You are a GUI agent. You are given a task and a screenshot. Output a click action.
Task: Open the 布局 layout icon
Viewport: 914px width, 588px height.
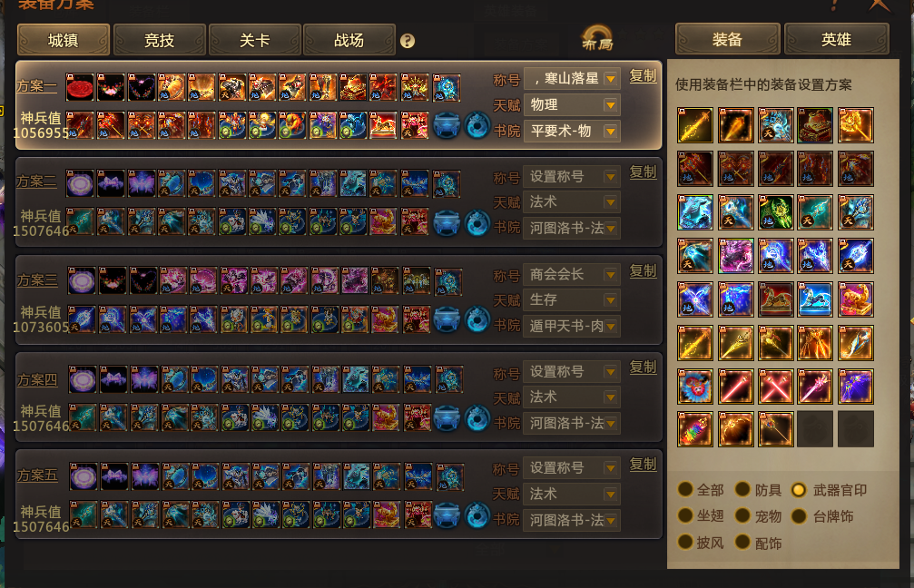point(597,38)
